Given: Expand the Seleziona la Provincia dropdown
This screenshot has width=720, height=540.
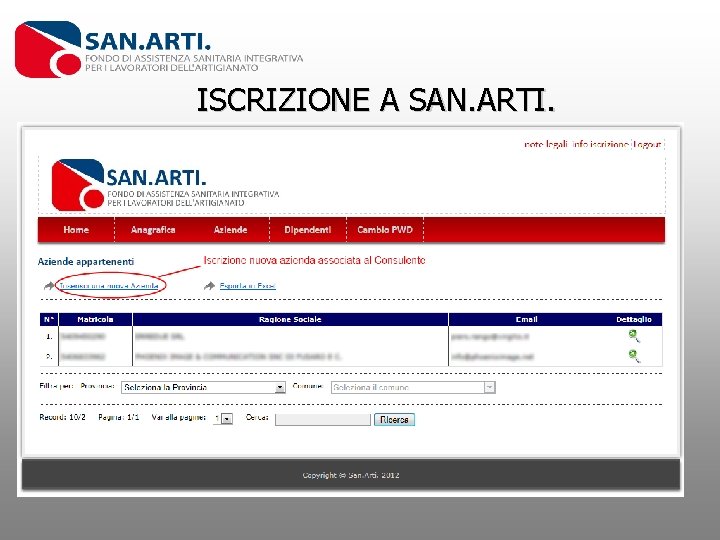Looking at the screenshot, I should point(203,388).
